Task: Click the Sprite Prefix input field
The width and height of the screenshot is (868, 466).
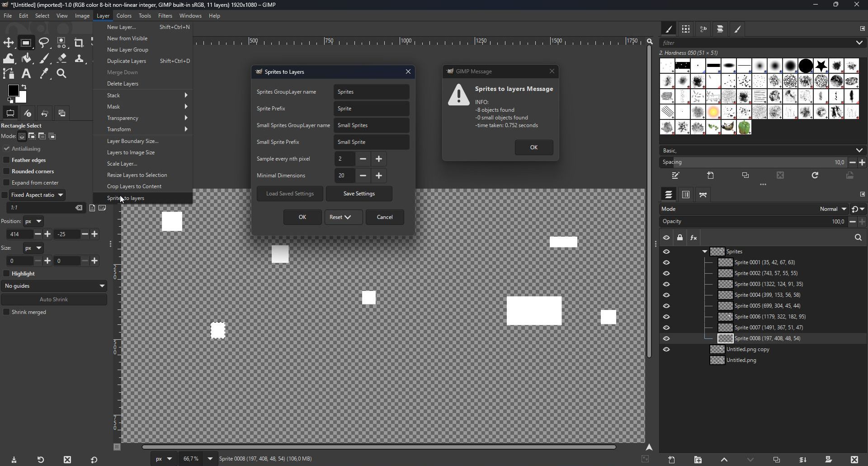Action: [x=372, y=109]
